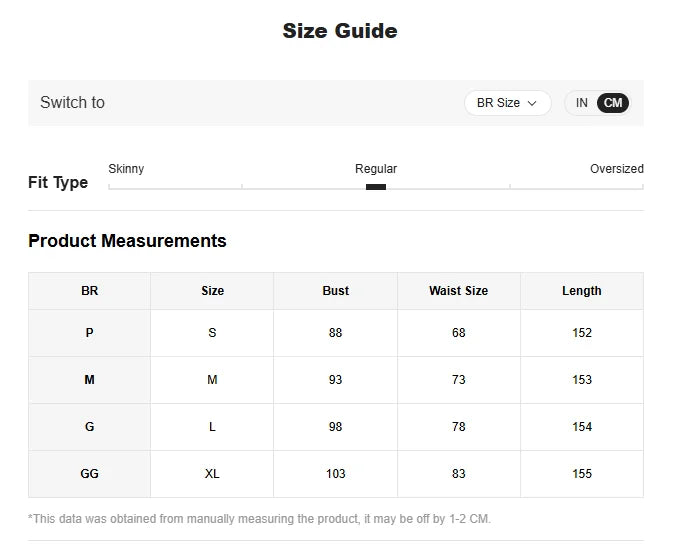Screen dimensions: 673x554
Task: Select the GG size row label
Action: pyautogui.click(x=89, y=474)
